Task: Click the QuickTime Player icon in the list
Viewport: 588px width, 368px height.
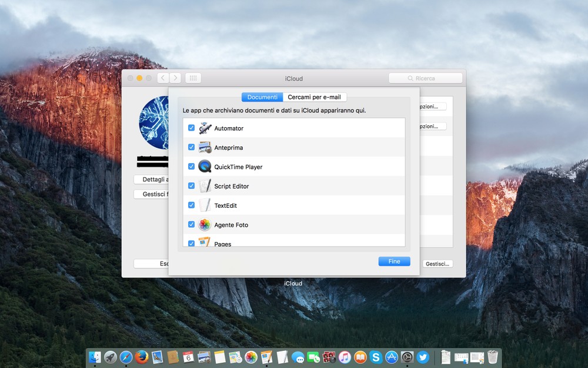Action: (x=205, y=167)
